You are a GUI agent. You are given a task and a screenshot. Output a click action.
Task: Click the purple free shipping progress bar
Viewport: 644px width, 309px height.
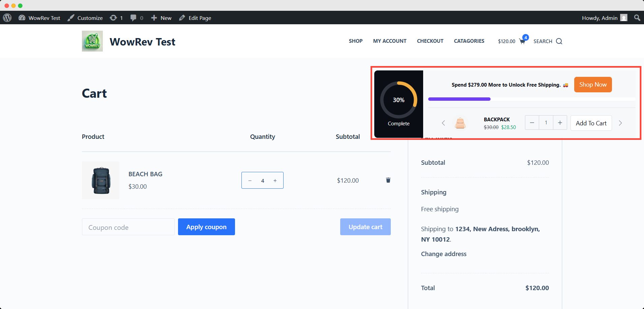pos(459,99)
